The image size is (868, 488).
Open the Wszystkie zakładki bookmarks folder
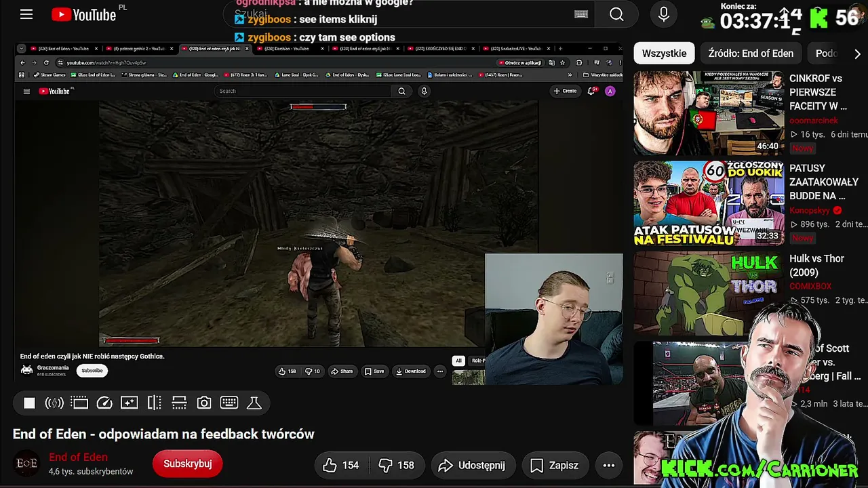click(604, 75)
